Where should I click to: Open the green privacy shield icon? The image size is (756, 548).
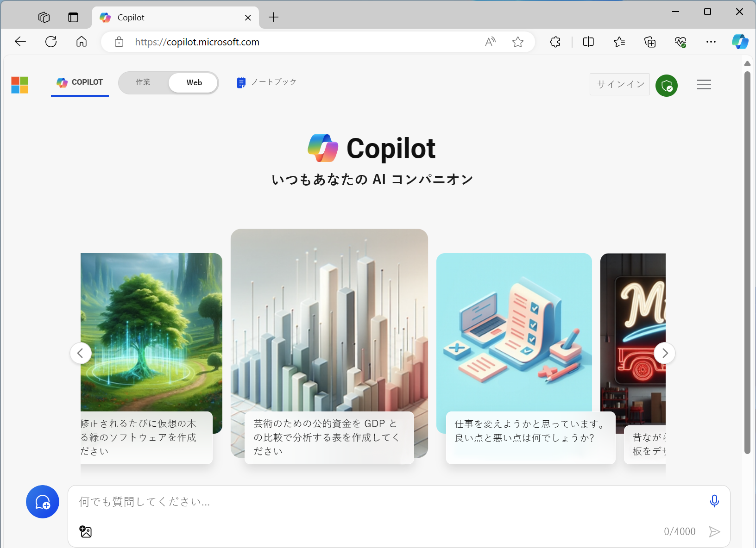click(x=667, y=85)
